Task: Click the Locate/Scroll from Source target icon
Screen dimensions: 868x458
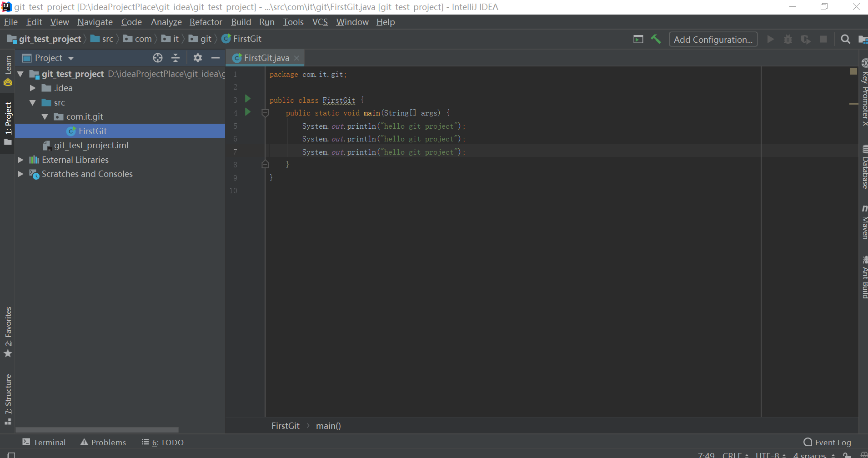Action: click(x=158, y=58)
